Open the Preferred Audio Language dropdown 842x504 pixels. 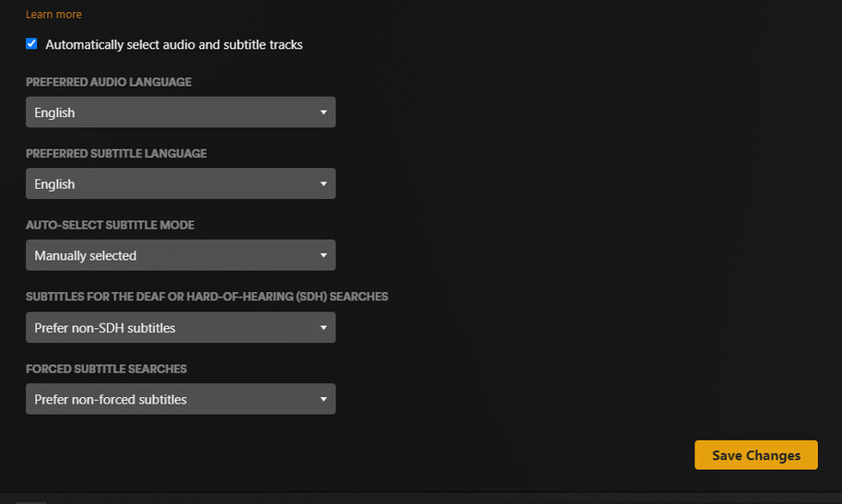tap(181, 112)
